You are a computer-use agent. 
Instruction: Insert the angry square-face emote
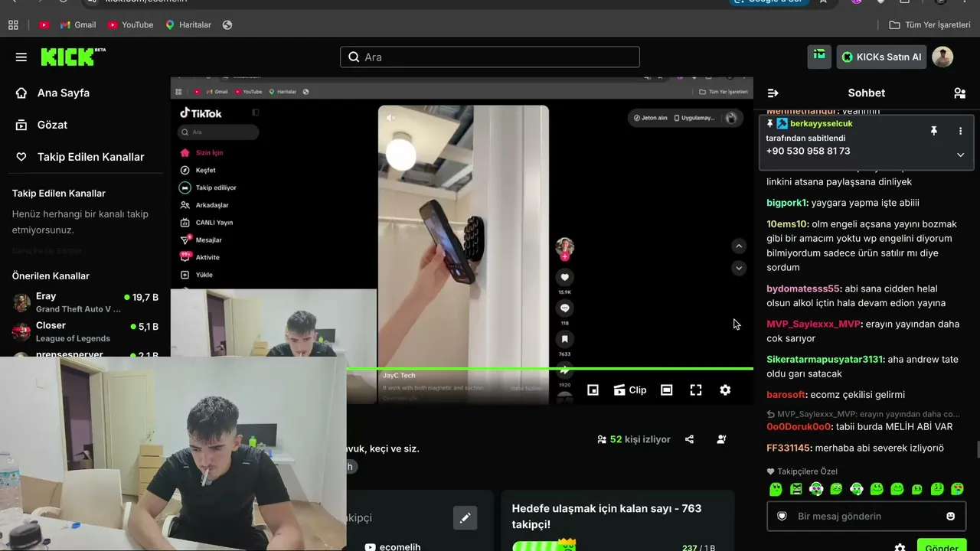click(796, 489)
